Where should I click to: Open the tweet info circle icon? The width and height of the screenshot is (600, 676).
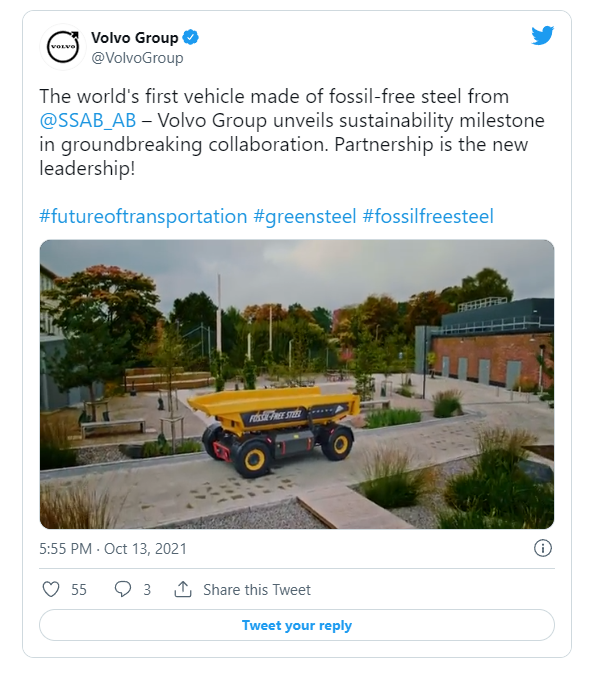[x=543, y=548]
